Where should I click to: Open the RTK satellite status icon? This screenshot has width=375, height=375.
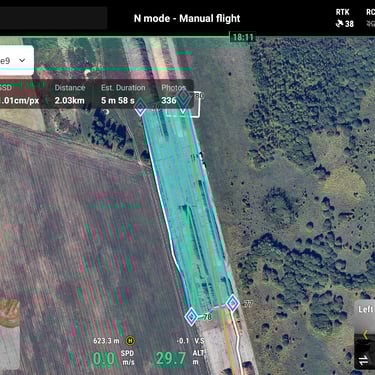pyautogui.click(x=339, y=24)
